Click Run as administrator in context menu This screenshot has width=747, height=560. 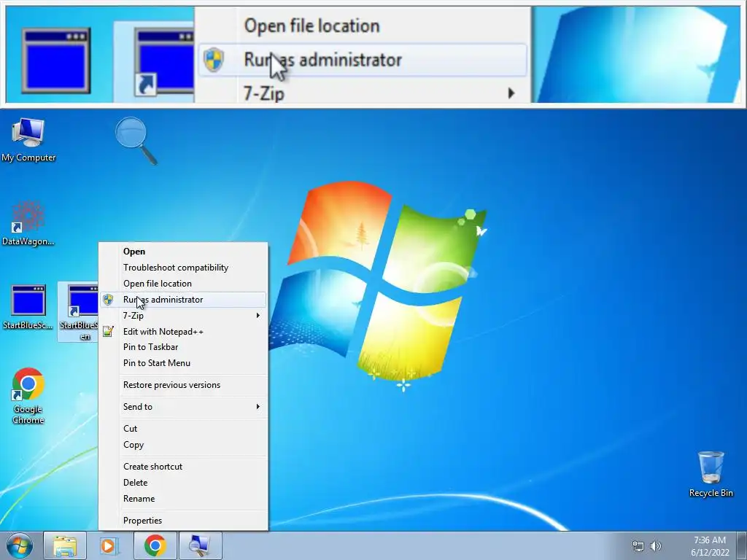pyautogui.click(x=183, y=300)
